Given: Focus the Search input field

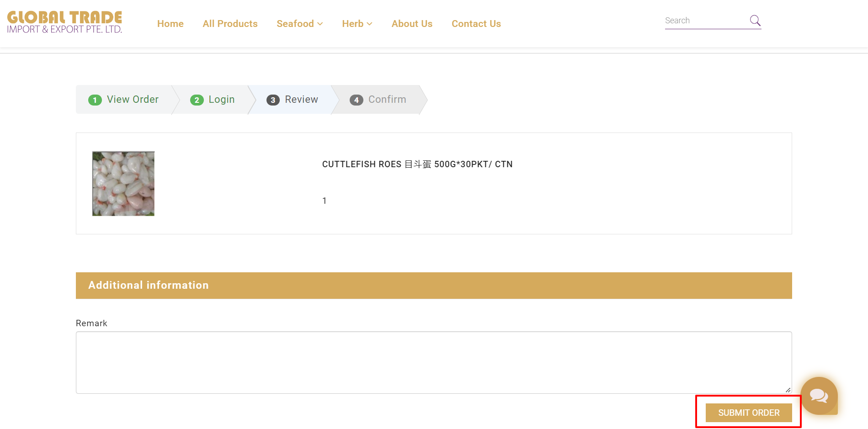Looking at the screenshot, I should 704,21.
